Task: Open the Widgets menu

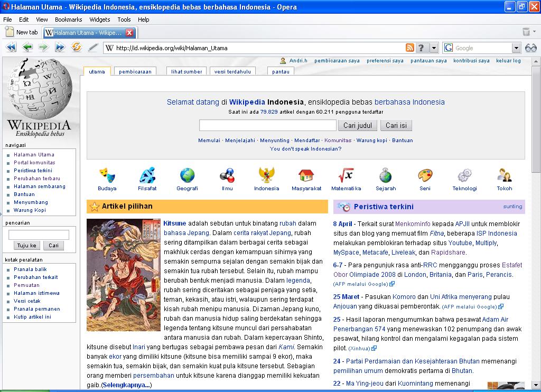Action: (99, 20)
